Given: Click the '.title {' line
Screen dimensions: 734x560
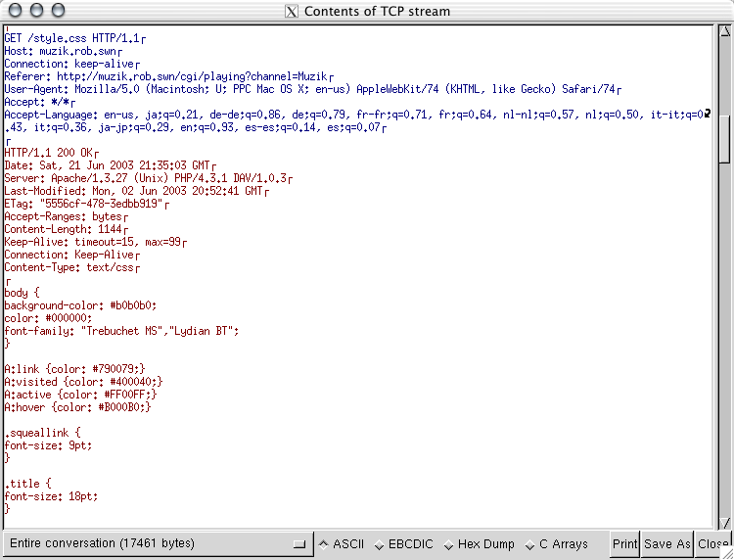Looking at the screenshot, I should point(28,484).
